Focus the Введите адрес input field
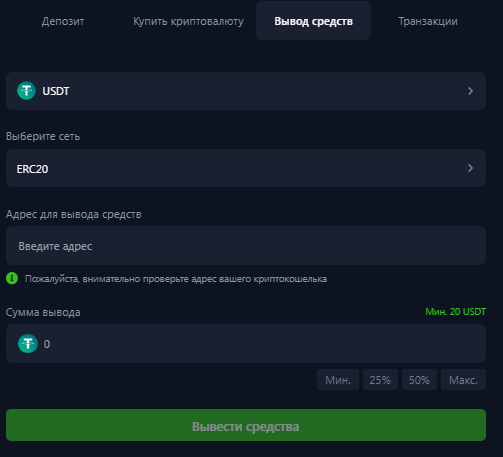This screenshot has width=503, height=457. (246, 246)
